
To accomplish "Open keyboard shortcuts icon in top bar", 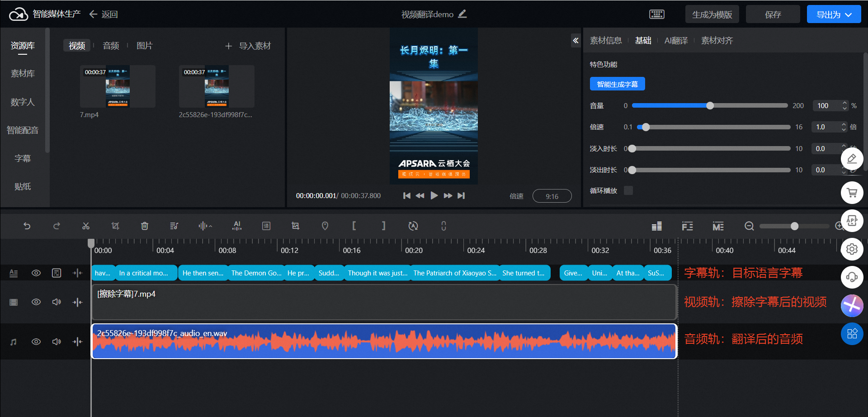I will (657, 14).
